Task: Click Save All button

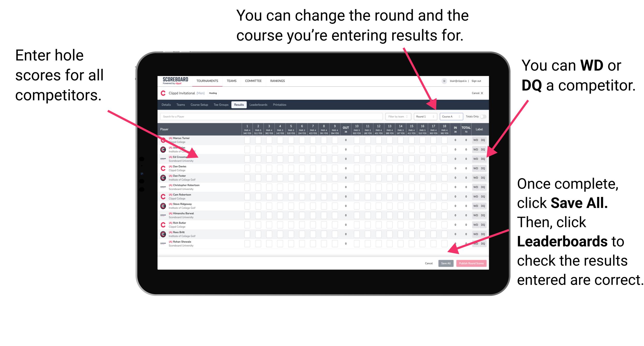Action: coord(446,263)
